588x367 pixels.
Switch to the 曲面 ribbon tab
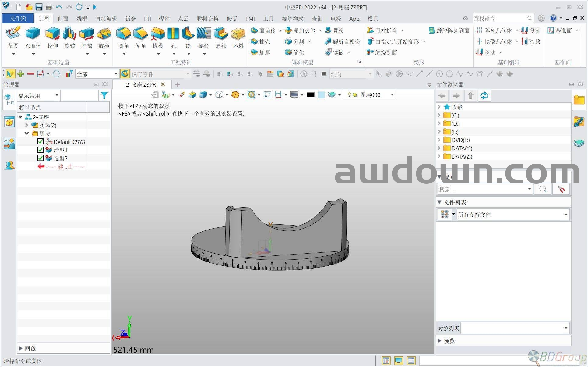click(x=63, y=19)
